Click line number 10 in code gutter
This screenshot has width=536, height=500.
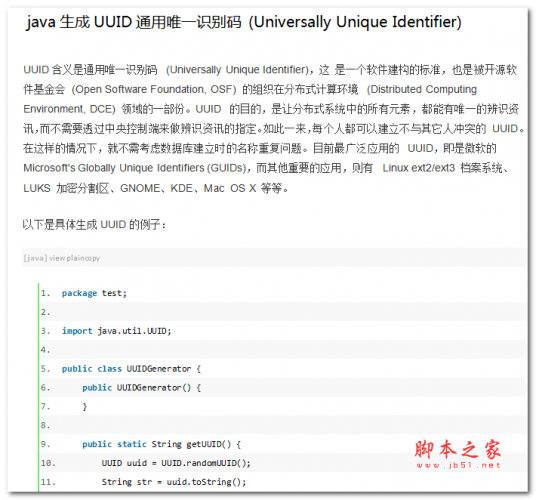coord(48,463)
